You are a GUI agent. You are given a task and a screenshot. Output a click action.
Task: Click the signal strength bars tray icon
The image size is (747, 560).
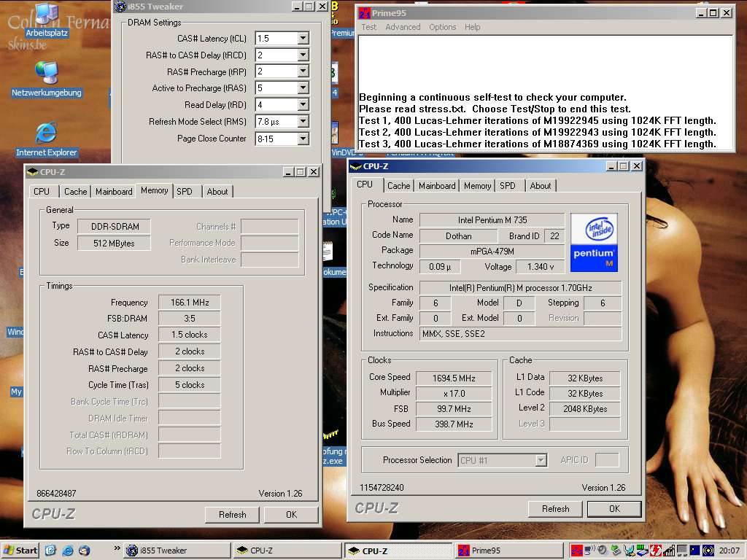click(669, 551)
